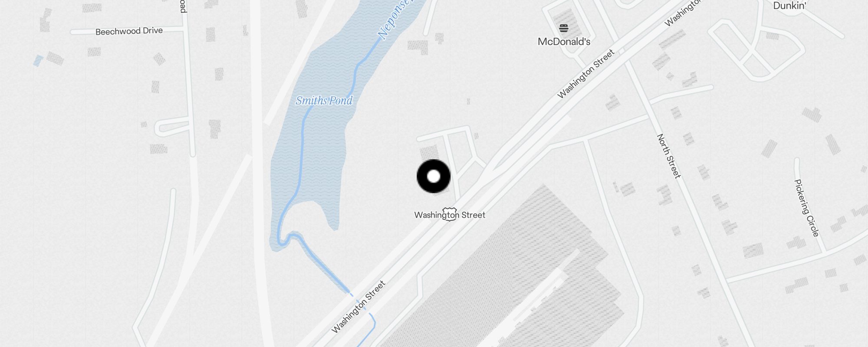868x347 pixels.
Task: Click the black location pin marker
Action: [x=434, y=176]
